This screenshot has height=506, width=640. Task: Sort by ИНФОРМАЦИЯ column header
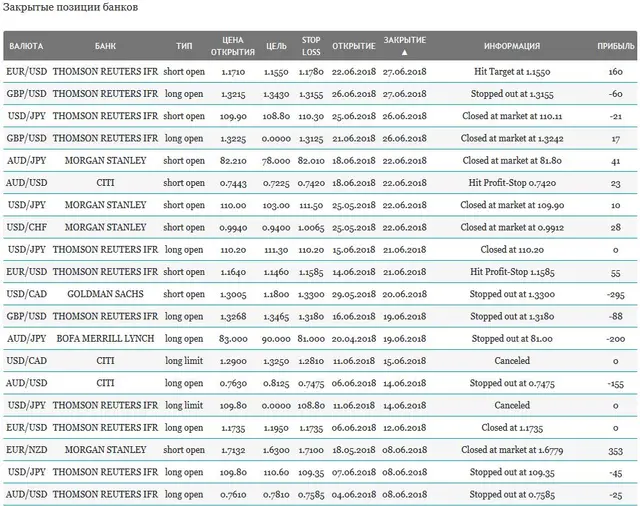tap(512, 46)
